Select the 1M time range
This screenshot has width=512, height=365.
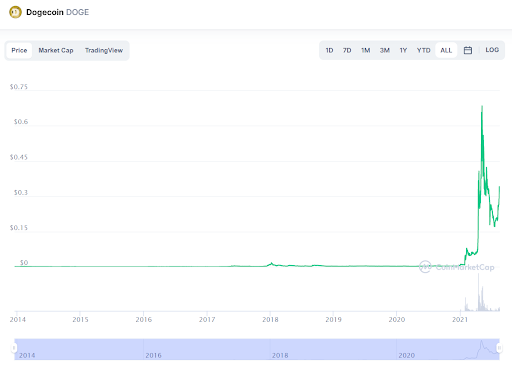click(x=366, y=50)
